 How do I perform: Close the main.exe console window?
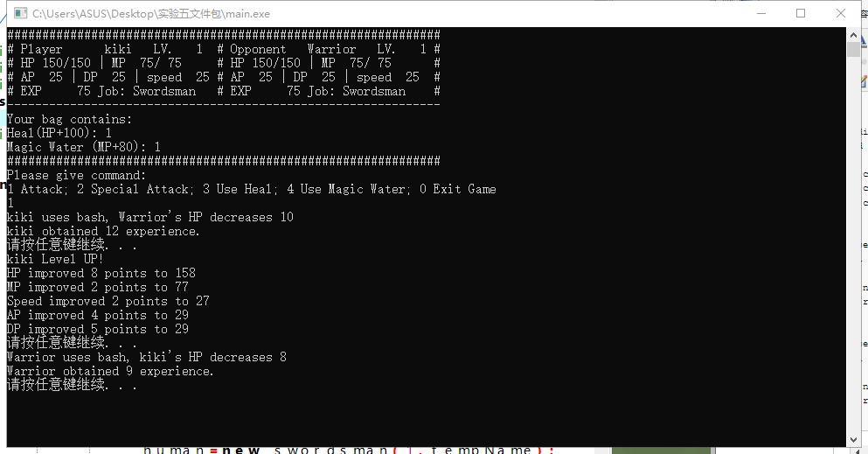click(x=840, y=13)
